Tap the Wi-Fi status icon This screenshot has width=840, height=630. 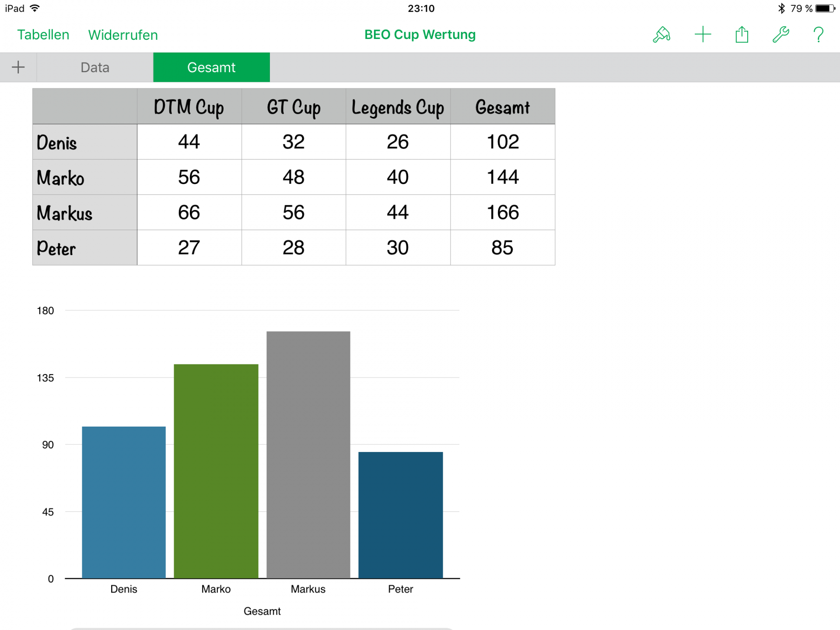point(35,8)
